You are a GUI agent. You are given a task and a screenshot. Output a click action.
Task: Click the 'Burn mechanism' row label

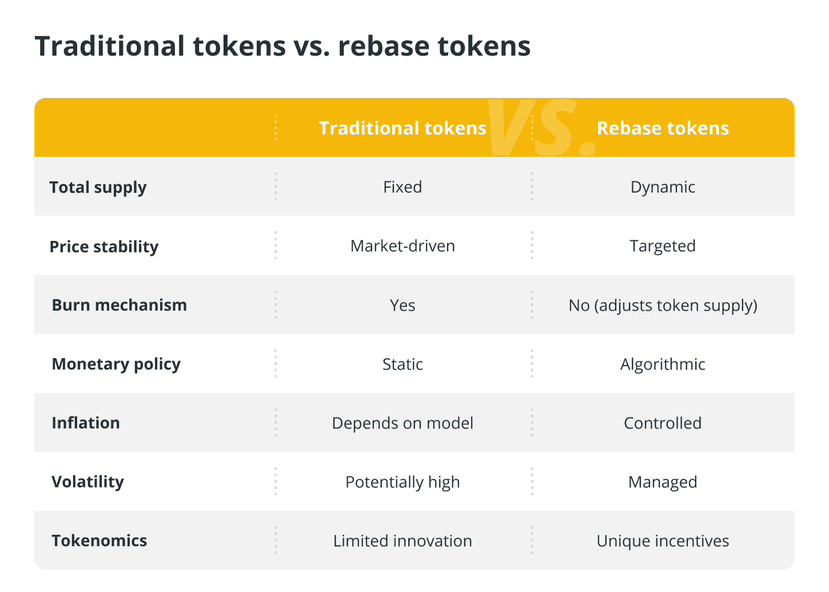(119, 305)
